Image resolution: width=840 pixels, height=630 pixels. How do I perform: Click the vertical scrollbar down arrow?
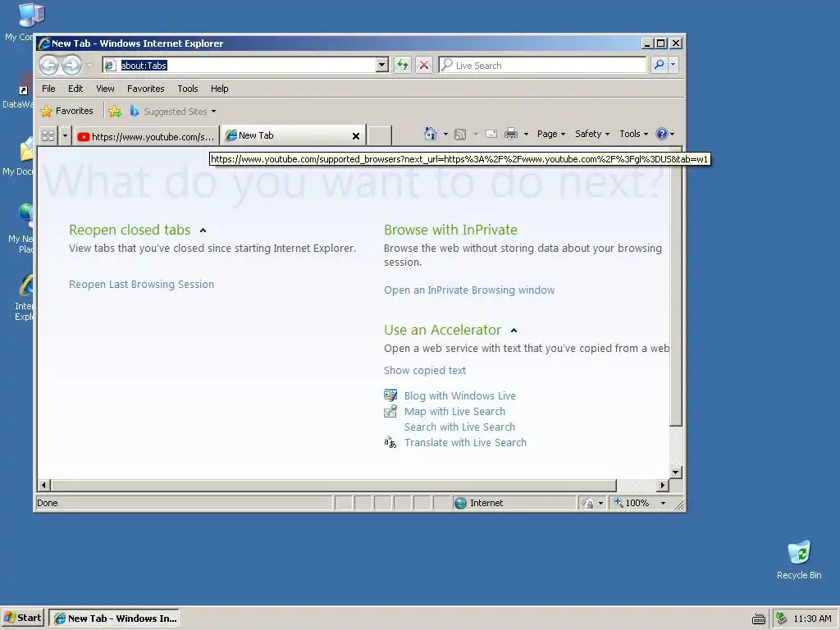[676, 472]
